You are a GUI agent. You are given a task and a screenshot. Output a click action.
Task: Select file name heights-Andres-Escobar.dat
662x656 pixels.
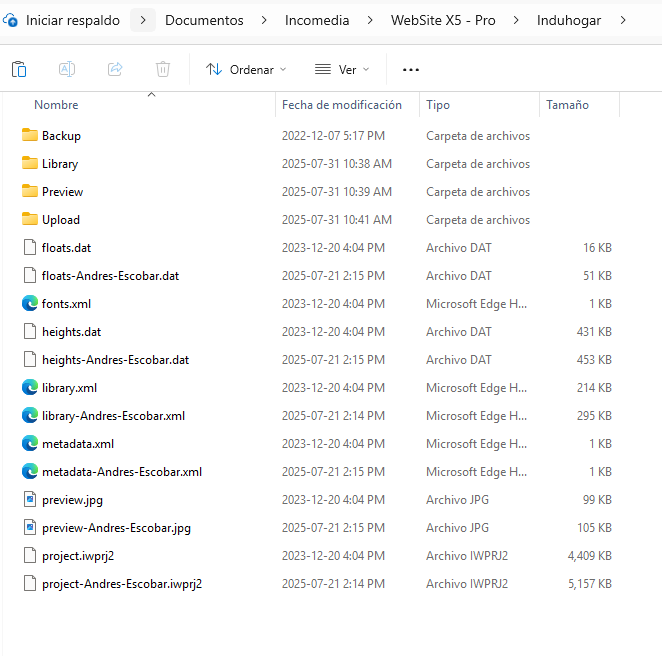(115, 360)
